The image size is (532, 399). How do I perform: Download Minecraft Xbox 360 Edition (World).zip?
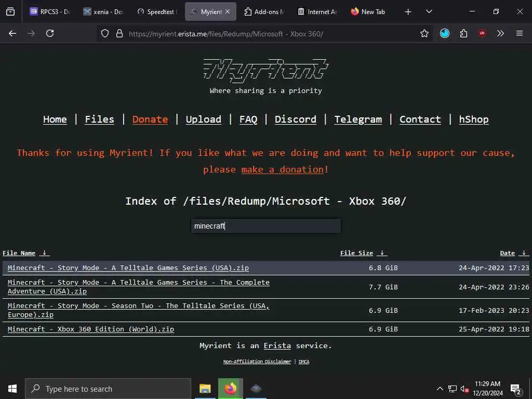coord(91,329)
